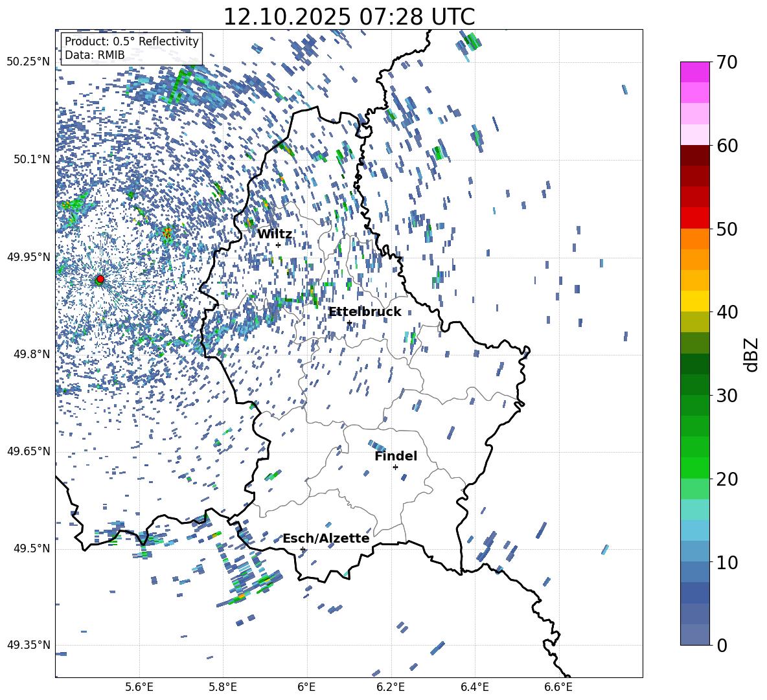Viewport: 767px width, 700px height.
Task: Click the longitude label '5.8°E'
Action: [223, 687]
